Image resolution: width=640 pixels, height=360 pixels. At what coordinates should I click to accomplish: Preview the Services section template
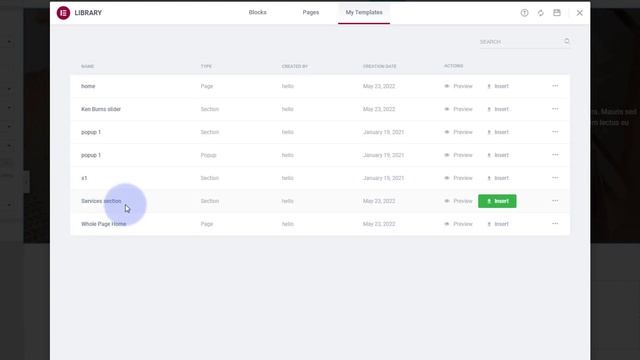point(458,201)
